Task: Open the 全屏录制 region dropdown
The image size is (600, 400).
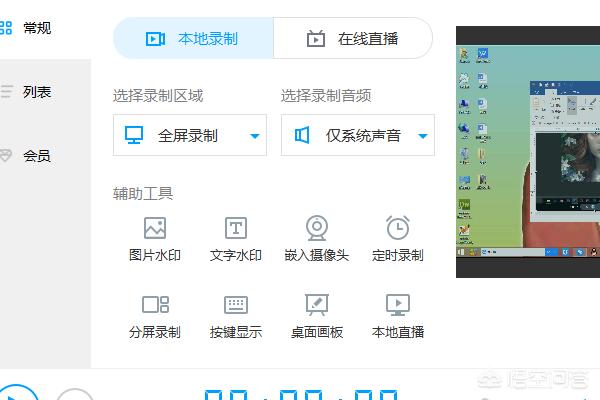Action: point(190,135)
